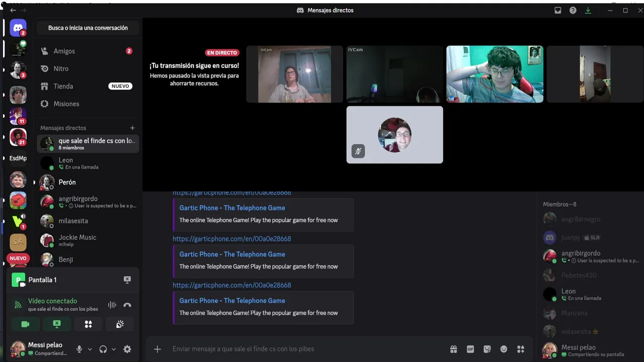Image resolution: width=644 pixels, height=362 pixels.
Task: Click green download update icon
Action: 588,10
